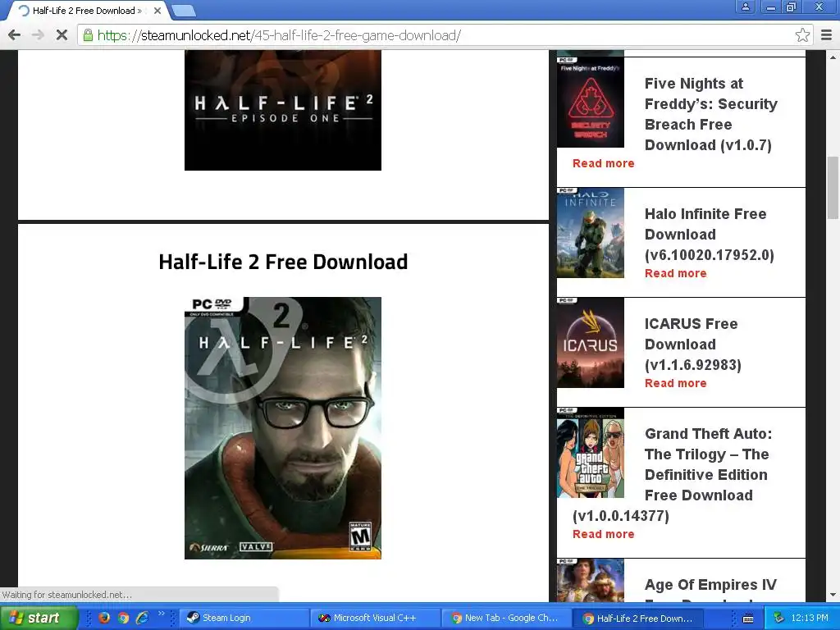Open the Halo Infinite cover thumbnail
Viewport: 840px width, 630px height.
pos(591,232)
